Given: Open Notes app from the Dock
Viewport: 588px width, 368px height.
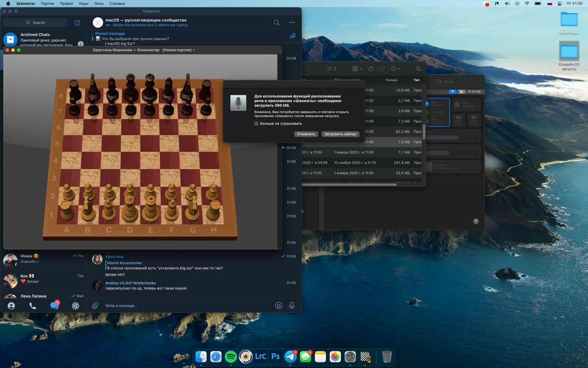Looking at the screenshot, I should click(x=320, y=356).
